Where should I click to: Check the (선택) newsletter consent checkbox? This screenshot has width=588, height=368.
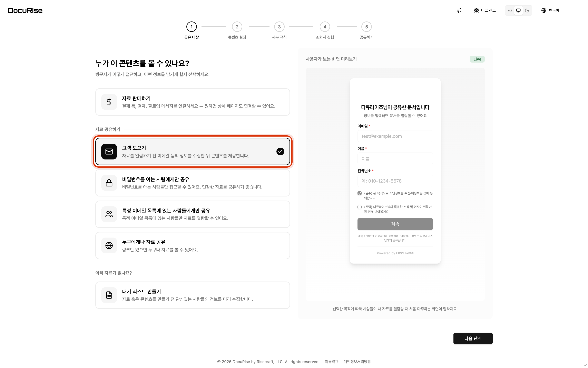(x=360, y=207)
